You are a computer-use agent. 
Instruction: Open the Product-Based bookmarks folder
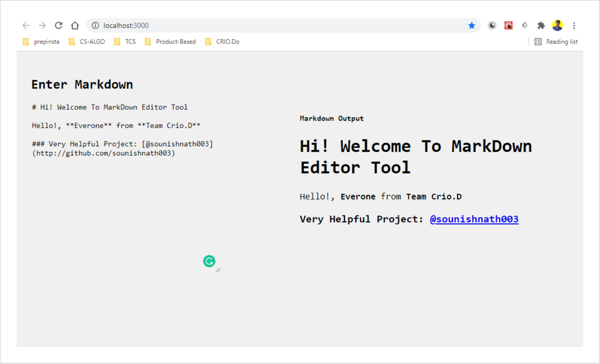point(173,41)
